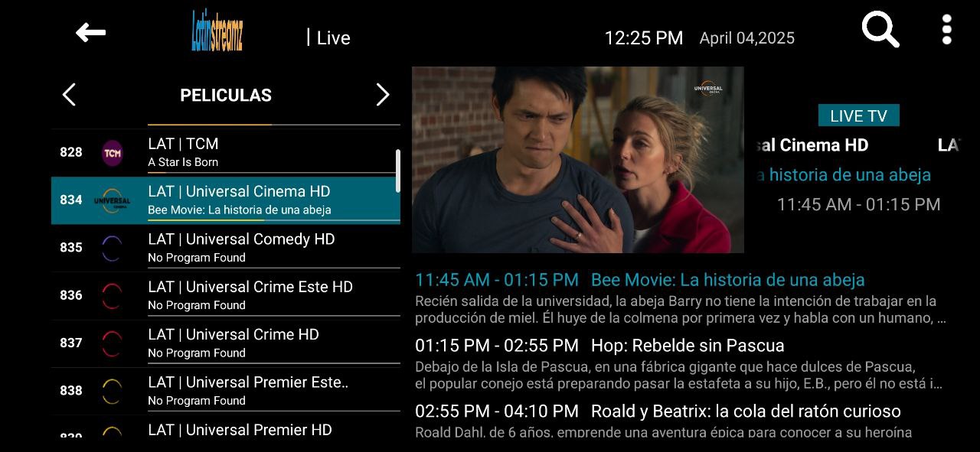
Task: Click the channel list scrollbar
Action: (x=397, y=170)
